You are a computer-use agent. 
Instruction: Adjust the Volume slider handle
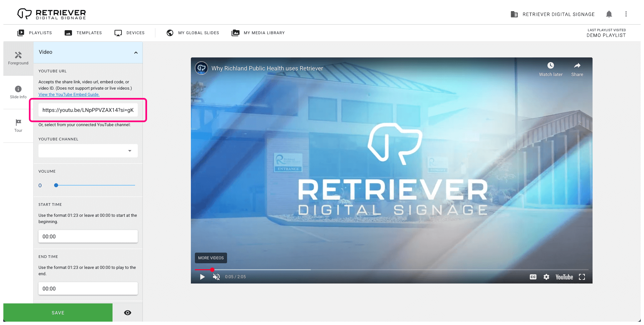[56, 185]
